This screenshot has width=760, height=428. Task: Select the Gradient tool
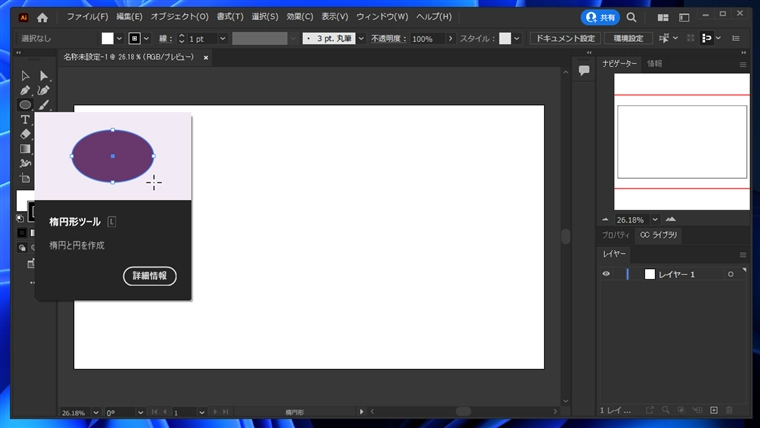tap(25, 149)
